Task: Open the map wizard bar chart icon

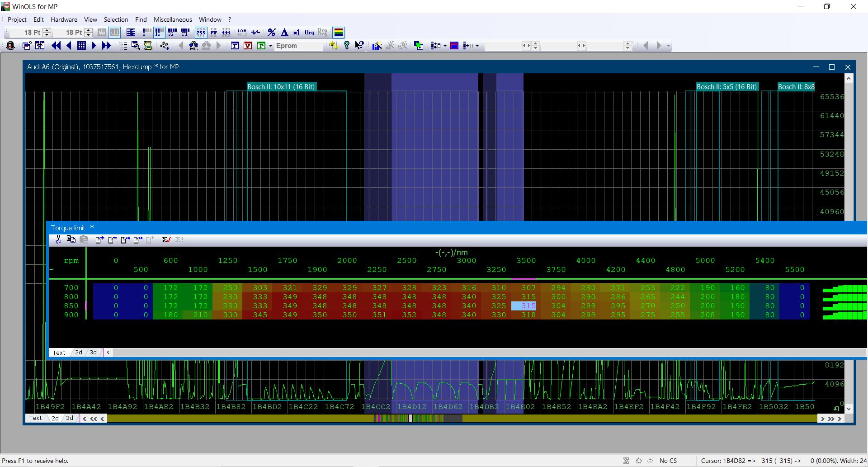Action: pyautogui.click(x=377, y=45)
